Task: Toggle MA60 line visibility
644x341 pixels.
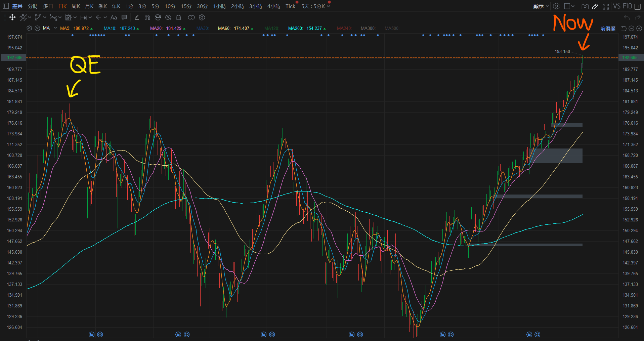Action: 235,29
